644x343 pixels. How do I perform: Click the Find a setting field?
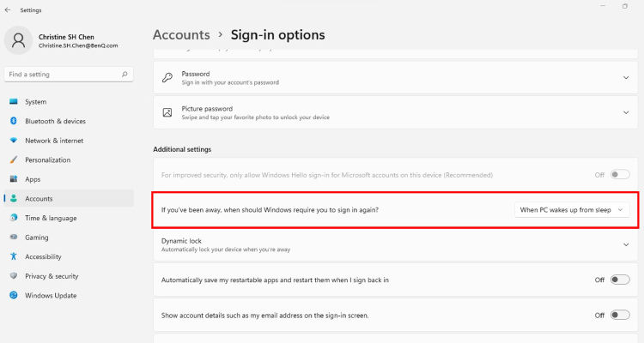(x=69, y=75)
